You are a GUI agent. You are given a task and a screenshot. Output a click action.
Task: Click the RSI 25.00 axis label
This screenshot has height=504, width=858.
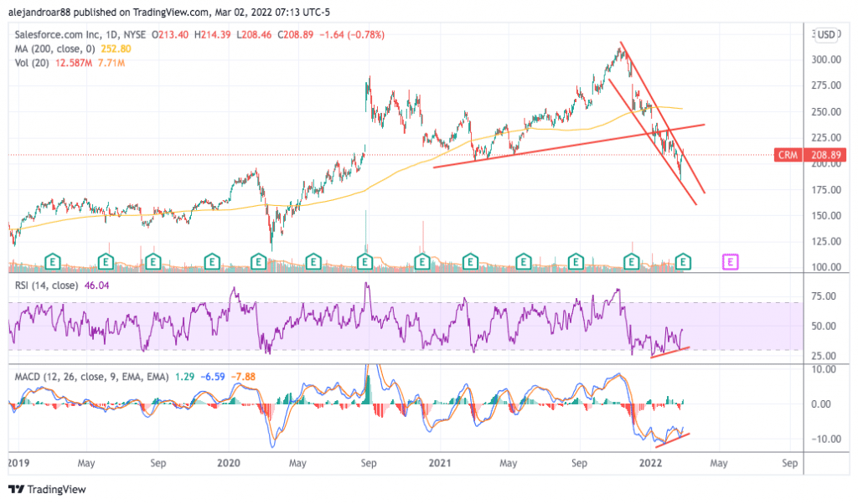point(824,356)
